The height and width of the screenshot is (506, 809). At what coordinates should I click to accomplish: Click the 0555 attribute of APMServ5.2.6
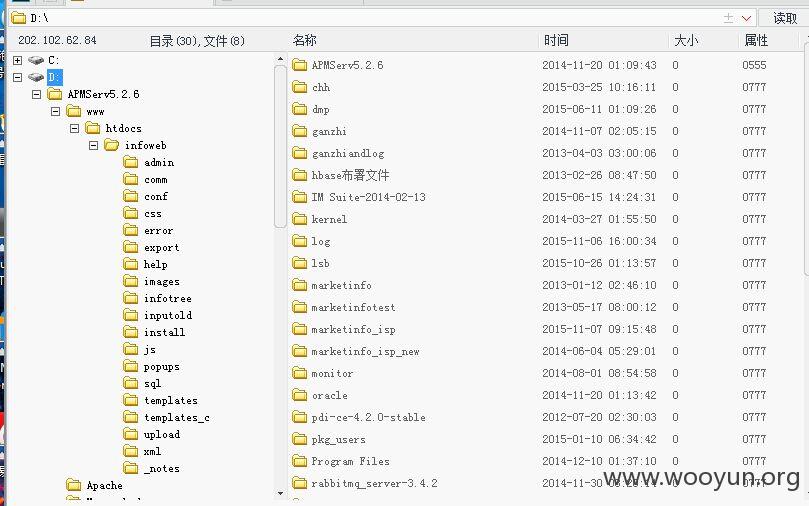point(754,65)
